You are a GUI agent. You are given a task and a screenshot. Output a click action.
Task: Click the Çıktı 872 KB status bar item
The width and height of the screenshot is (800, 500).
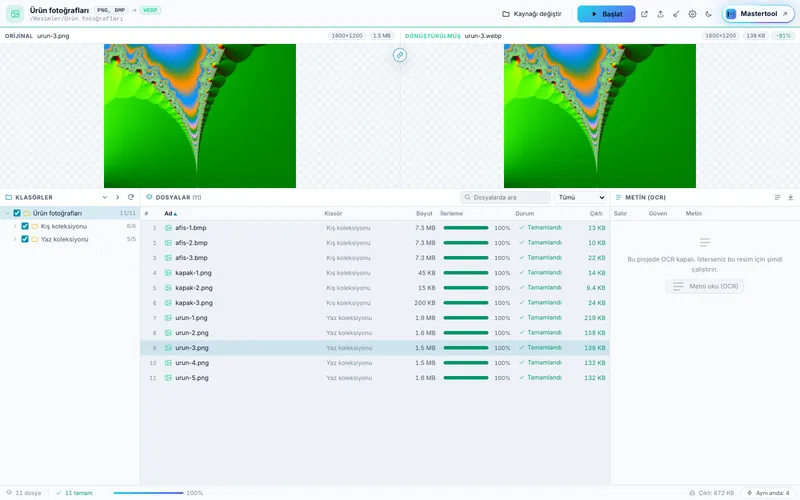(x=712, y=493)
